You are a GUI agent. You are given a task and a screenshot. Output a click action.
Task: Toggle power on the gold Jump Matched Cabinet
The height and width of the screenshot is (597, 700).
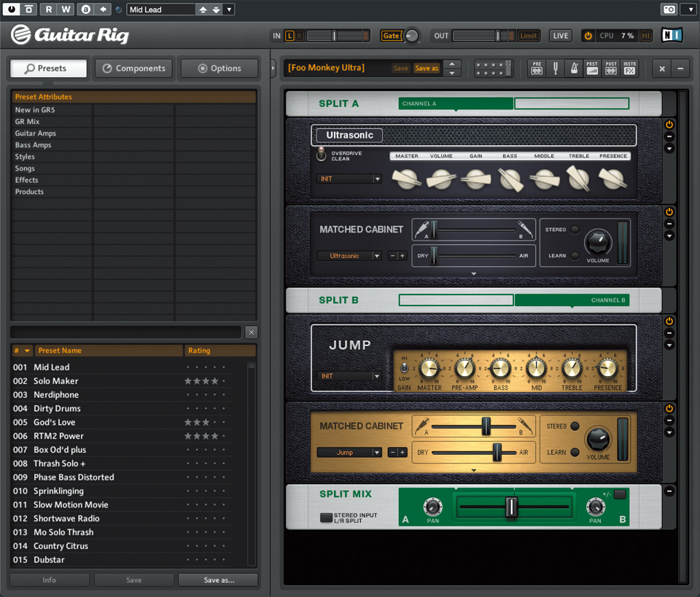pos(669,408)
